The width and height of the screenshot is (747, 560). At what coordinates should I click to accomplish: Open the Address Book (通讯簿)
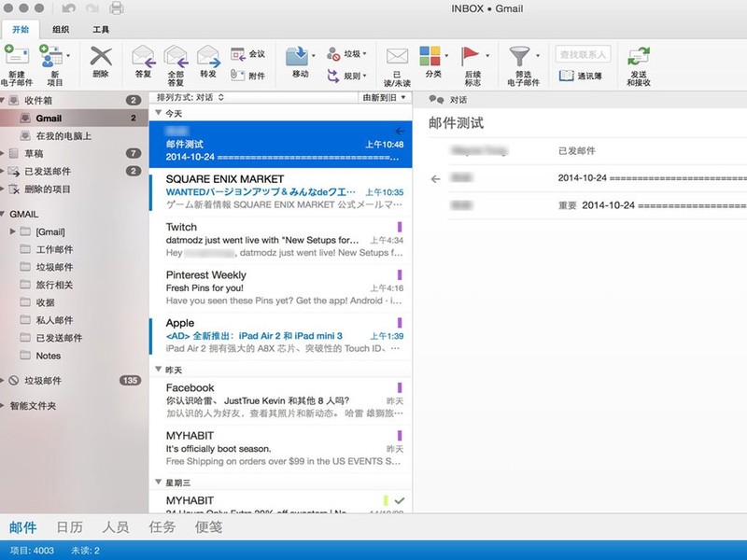pos(582,76)
